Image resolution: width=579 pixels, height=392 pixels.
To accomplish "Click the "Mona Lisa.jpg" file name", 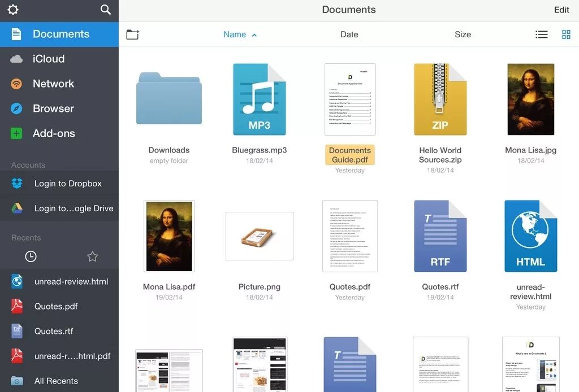I will pos(530,150).
